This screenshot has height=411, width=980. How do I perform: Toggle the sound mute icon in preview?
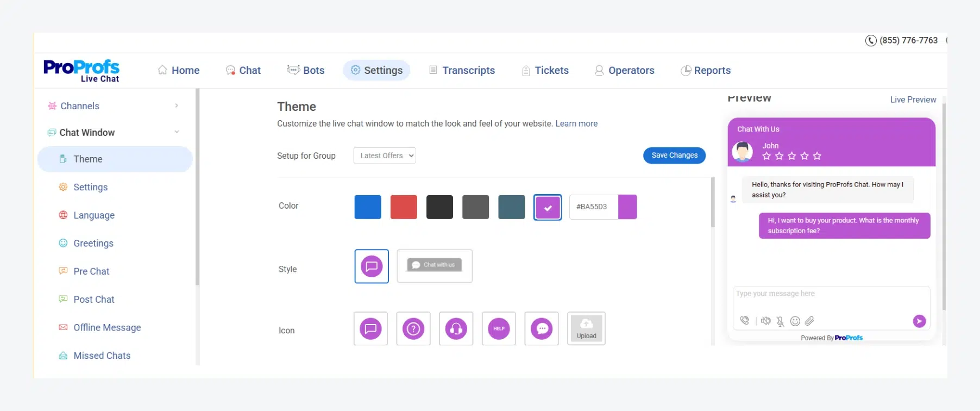click(x=765, y=321)
